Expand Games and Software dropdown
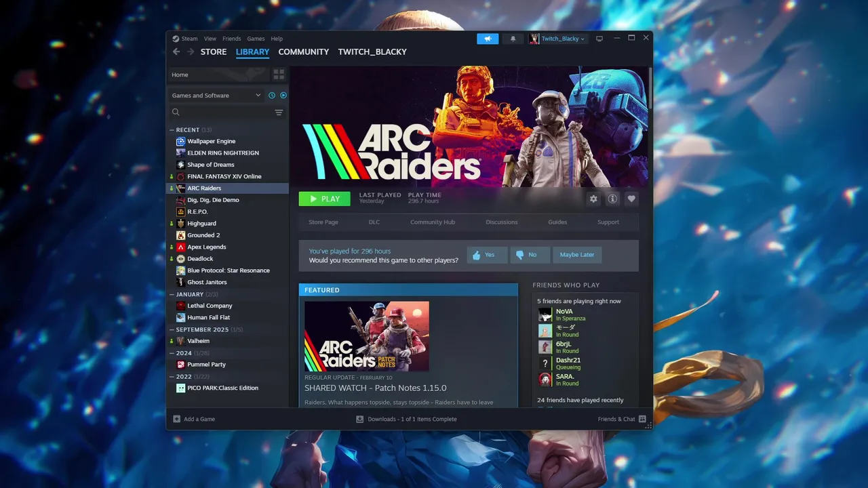The image size is (868, 488). coord(216,96)
